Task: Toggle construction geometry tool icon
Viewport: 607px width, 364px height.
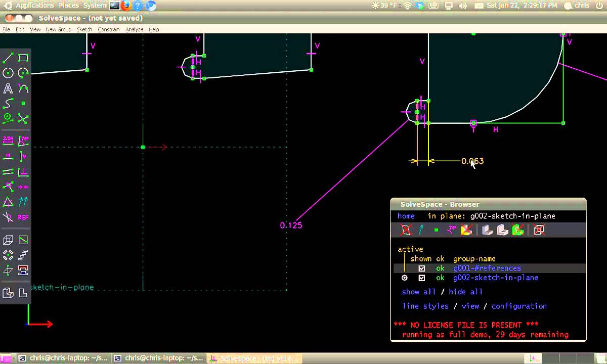Action: pos(8,119)
